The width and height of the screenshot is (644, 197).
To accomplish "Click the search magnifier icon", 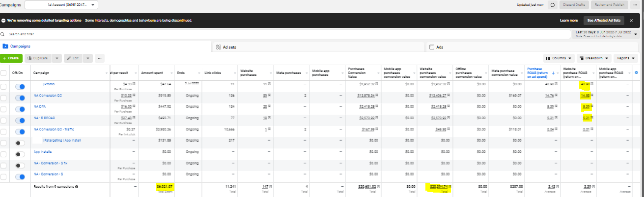I will pyautogui.click(x=3, y=34).
